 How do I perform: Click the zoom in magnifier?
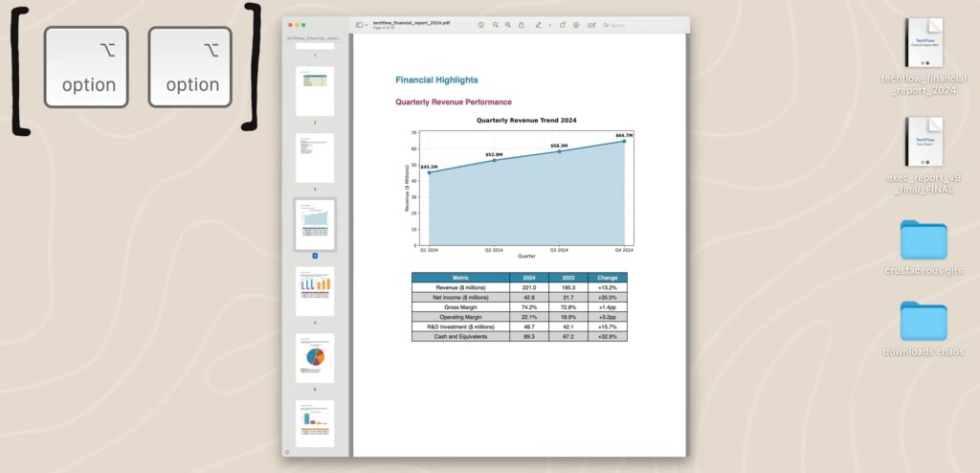pyautogui.click(x=508, y=24)
